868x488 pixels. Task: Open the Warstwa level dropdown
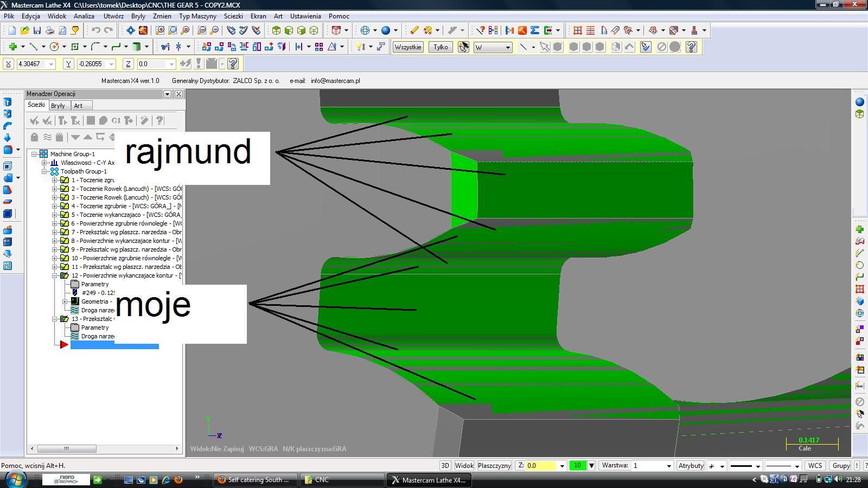(x=668, y=465)
